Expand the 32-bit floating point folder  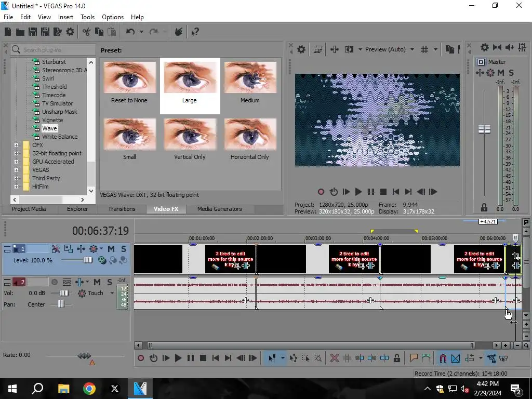pos(16,153)
